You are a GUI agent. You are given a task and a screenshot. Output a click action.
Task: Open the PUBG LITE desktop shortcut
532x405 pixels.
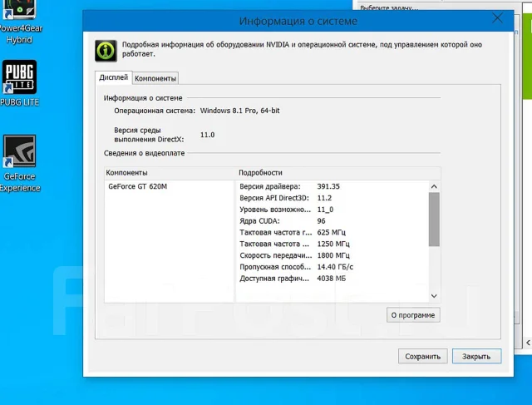(19, 83)
